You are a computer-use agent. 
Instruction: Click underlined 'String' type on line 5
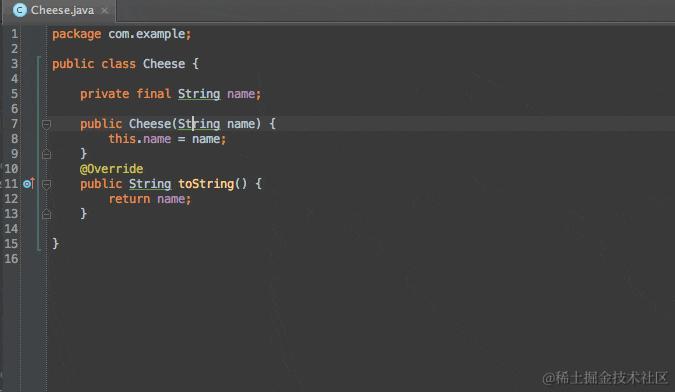click(199, 94)
